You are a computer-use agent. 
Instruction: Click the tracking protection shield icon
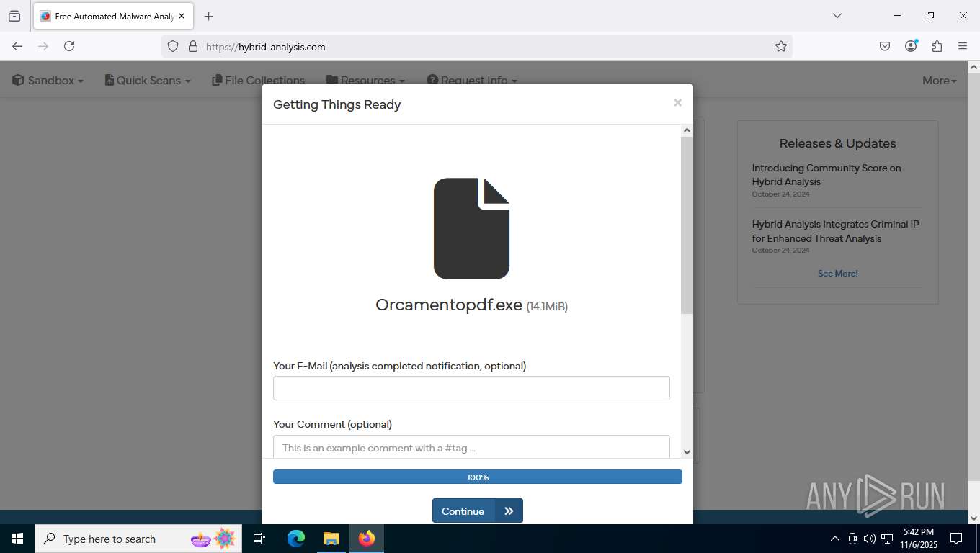tap(173, 46)
